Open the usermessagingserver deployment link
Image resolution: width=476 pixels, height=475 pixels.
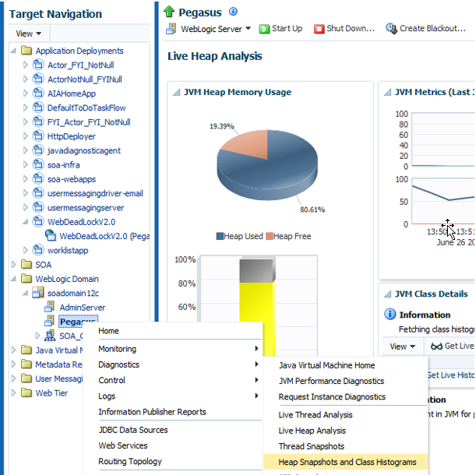(x=86, y=208)
